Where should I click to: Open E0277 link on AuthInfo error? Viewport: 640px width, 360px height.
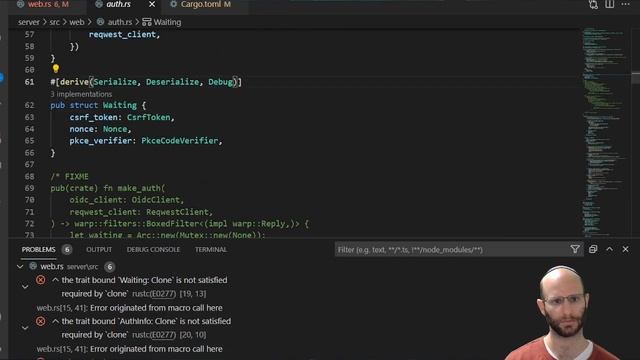click(163, 335)
